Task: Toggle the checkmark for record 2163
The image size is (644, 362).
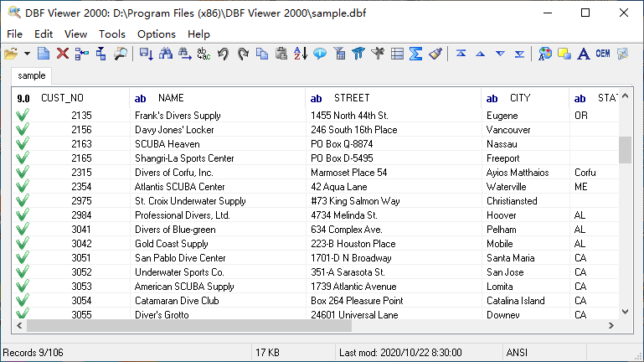Action: [x=23, y=144]
